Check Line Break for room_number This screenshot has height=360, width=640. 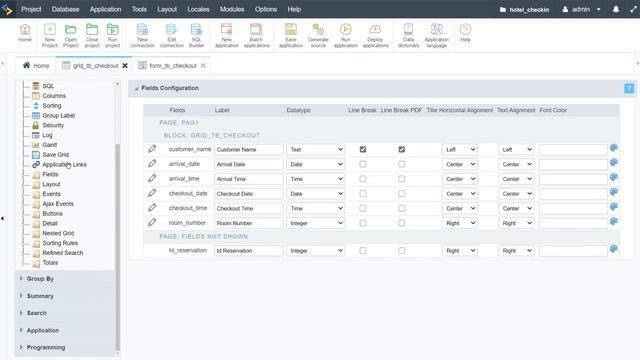tap(363, 223)
